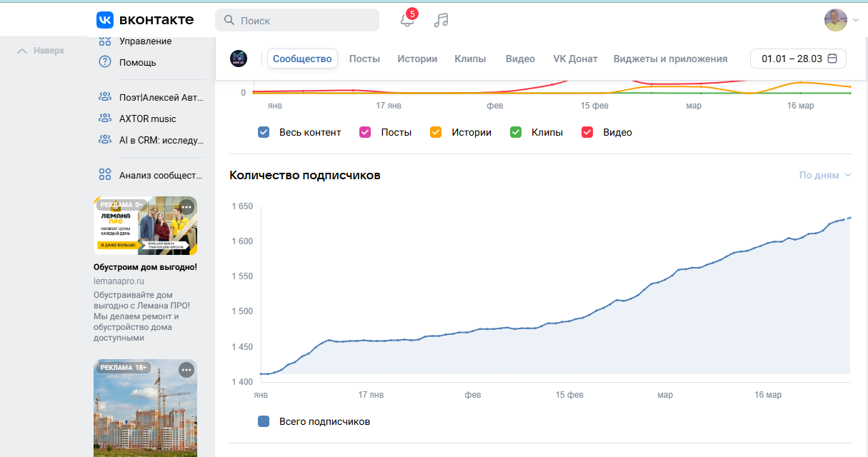The width and height of the screenshot is (868, 457).
Task: Click the Анализ сообществ grid icon
Action: (x=105, y=175)
